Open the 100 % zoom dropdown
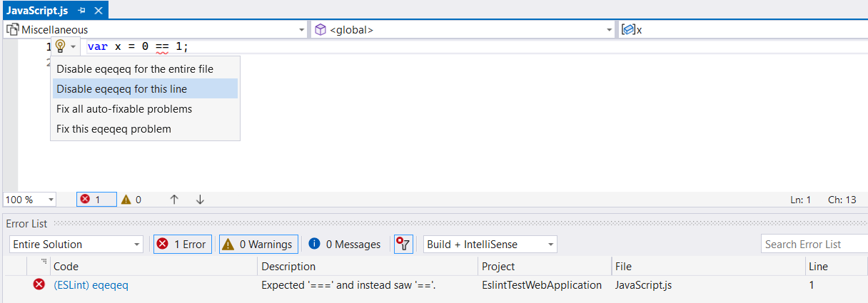 (30, 200)
